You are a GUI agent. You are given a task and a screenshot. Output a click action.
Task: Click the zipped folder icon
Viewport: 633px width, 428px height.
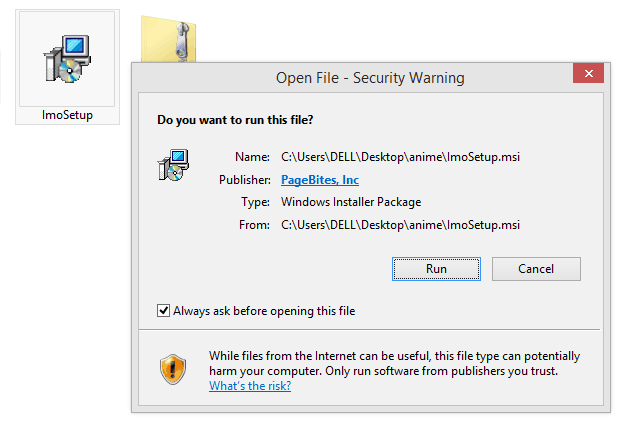tap(168, 39)
